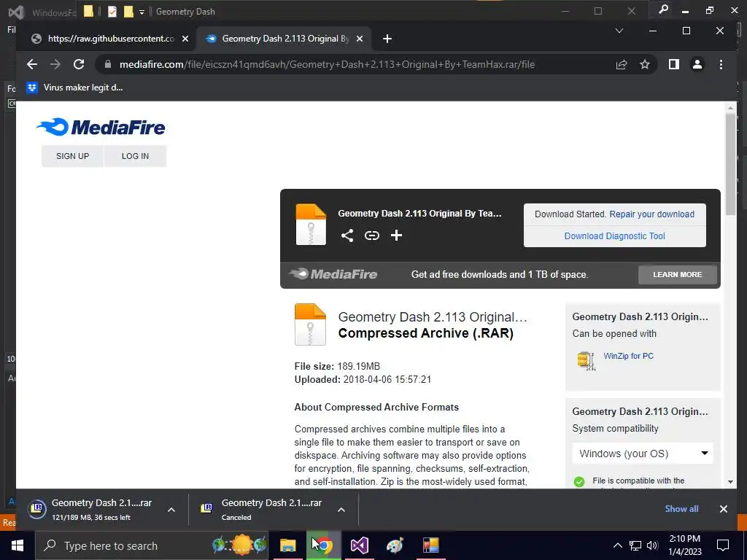Click the network tray icon
This screenshot has width=747, height=560.
click(635, 545)
